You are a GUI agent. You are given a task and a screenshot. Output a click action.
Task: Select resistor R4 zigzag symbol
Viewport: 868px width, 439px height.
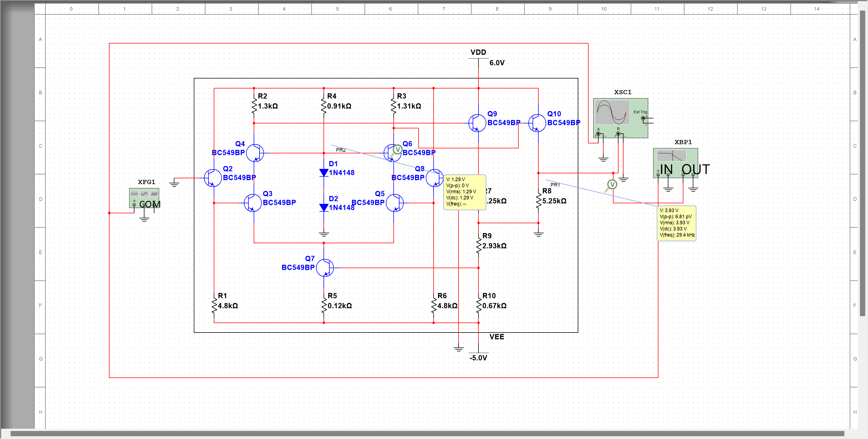pos(324,106)
